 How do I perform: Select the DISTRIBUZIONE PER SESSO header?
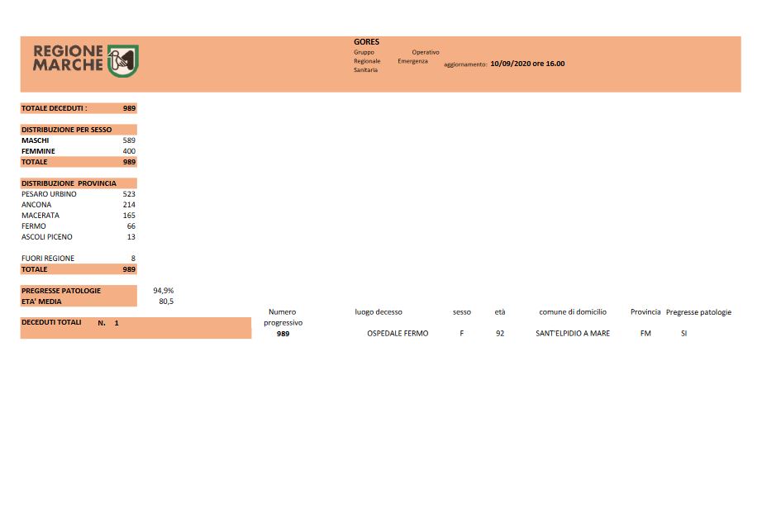point(66,130)
